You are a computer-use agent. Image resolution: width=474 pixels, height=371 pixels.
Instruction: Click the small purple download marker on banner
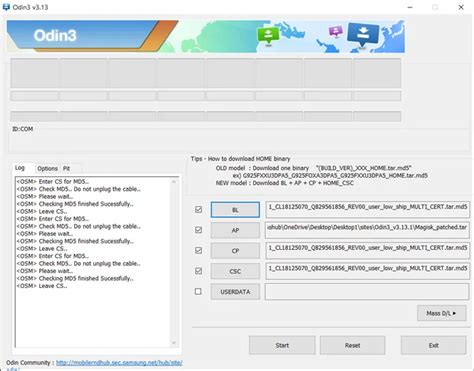pos(335,31)
